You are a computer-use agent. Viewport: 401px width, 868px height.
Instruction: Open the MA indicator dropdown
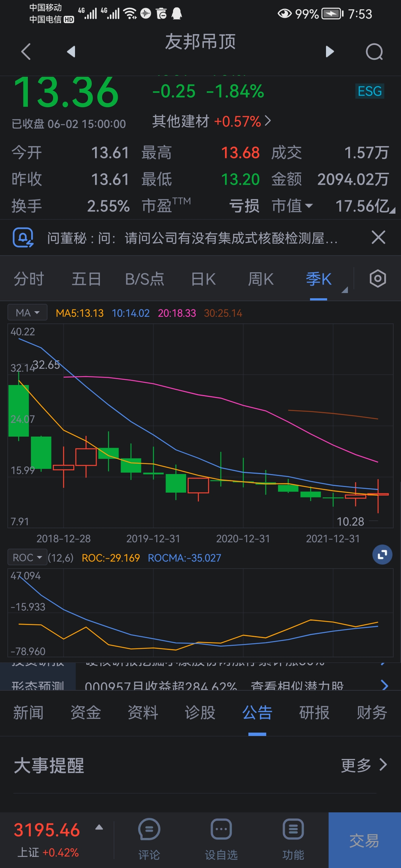pos(27,313)
